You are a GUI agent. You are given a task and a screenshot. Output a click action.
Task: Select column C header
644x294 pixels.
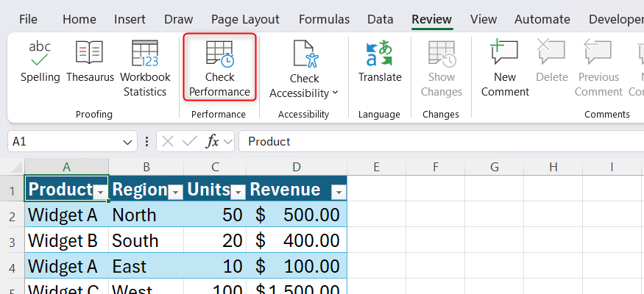(215, 167)
